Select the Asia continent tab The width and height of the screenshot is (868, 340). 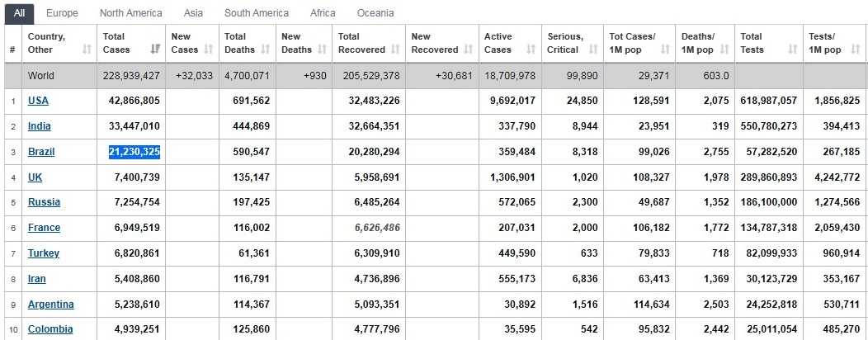(x=193, y=12)
